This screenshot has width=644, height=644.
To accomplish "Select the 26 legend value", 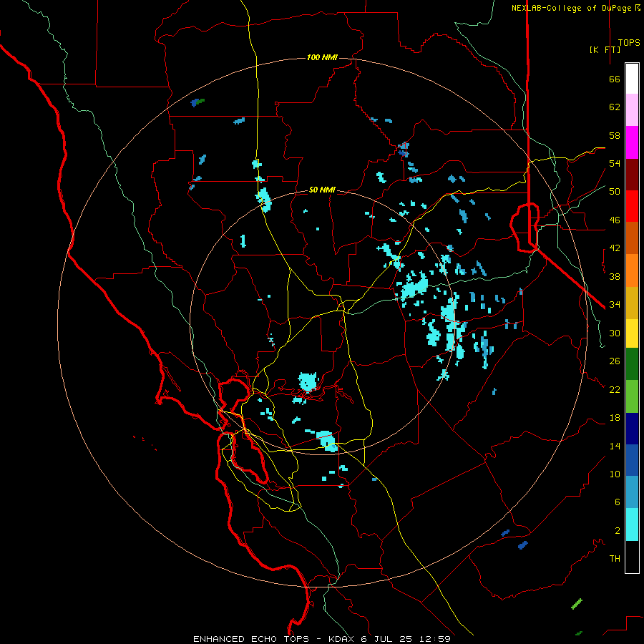I will 615,361.
